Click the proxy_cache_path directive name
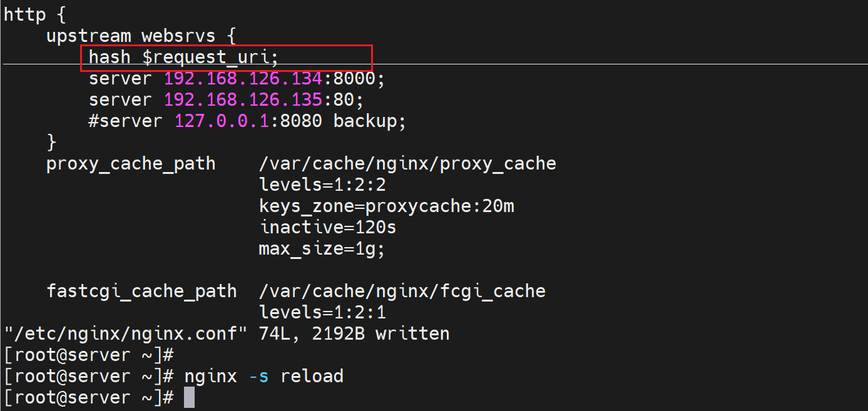The image size is (868, 411). click(x=130, y=164)
